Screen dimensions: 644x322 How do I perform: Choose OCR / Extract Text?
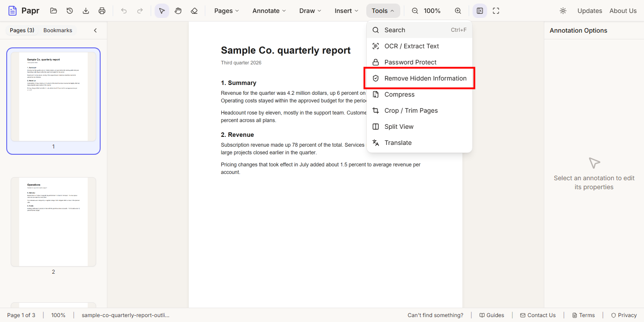[419, 46]
